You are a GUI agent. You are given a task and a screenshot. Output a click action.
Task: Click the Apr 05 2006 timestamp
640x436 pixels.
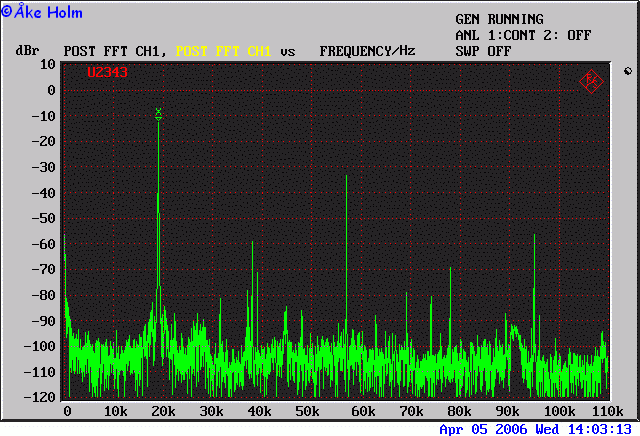(536, 429)
